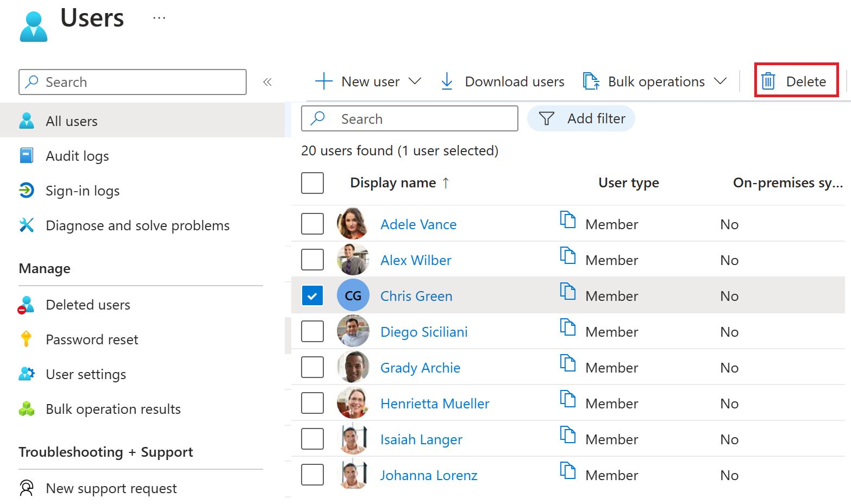The height and width of the screenshot is (504, 851).
Task: Click the Download users icon
Action: (x=447, y=81)
